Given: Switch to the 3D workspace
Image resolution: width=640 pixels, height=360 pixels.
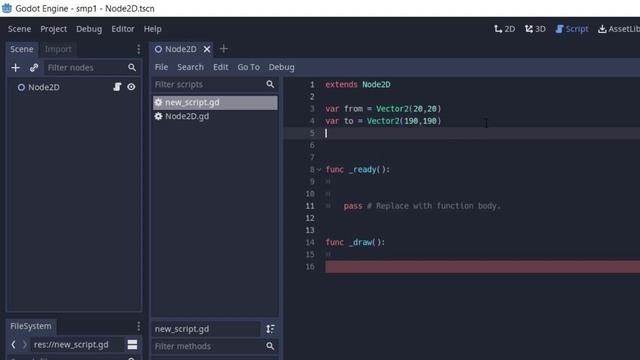Looking at the screenshot, I should (x=535, y=29).
